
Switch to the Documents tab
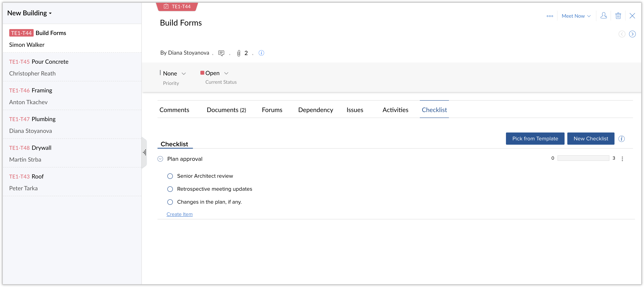click(x=226, y=110)
